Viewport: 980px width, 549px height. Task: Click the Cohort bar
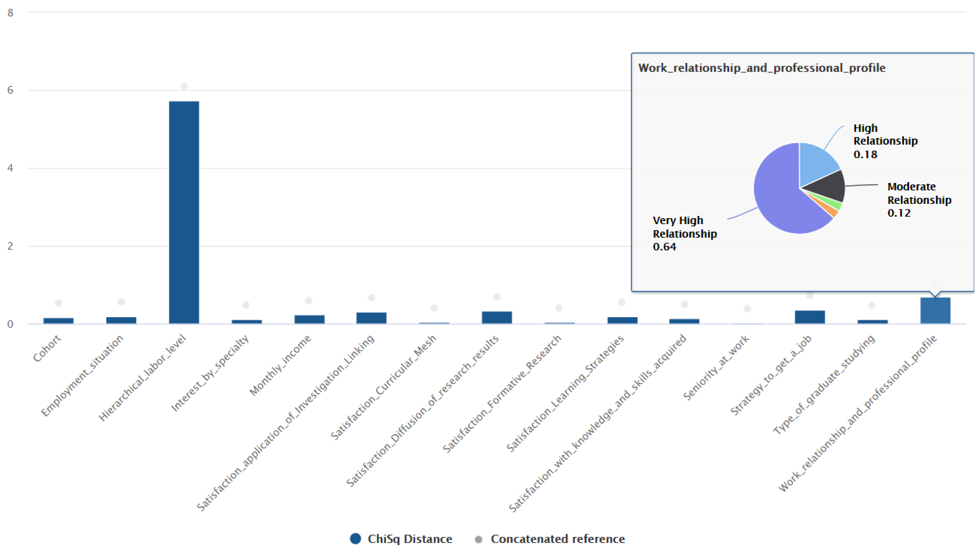[58, 320]
